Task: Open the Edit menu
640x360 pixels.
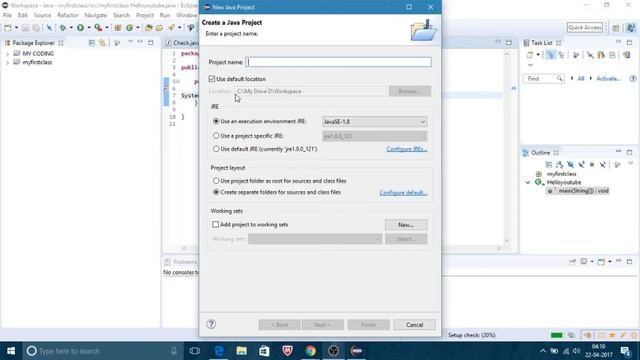Action: (x=22, y=15)
